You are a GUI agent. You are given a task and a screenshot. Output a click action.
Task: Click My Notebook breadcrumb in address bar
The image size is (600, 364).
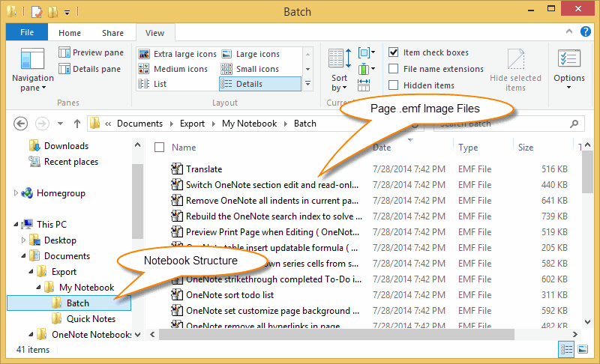[x=249, y=124]
